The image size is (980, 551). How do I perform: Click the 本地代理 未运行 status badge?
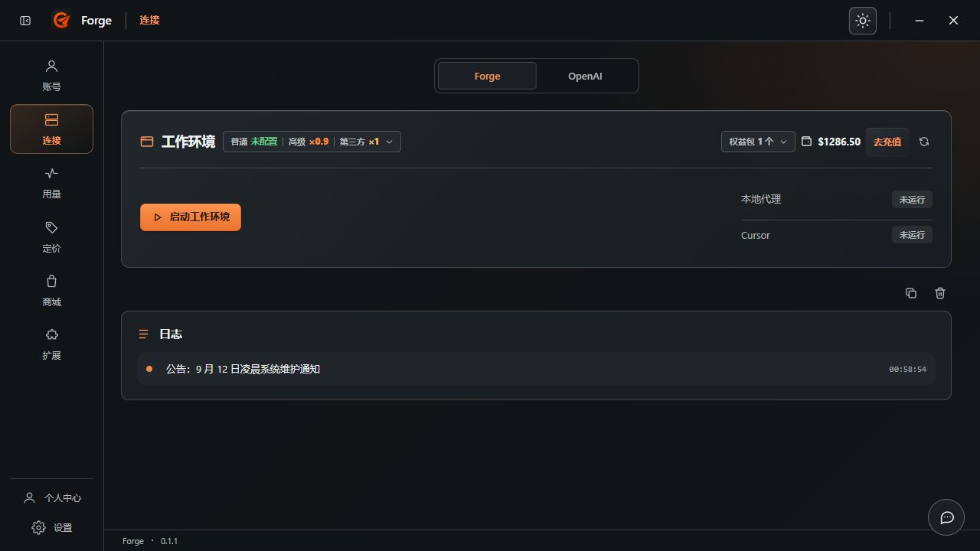[x=912, y=200]
